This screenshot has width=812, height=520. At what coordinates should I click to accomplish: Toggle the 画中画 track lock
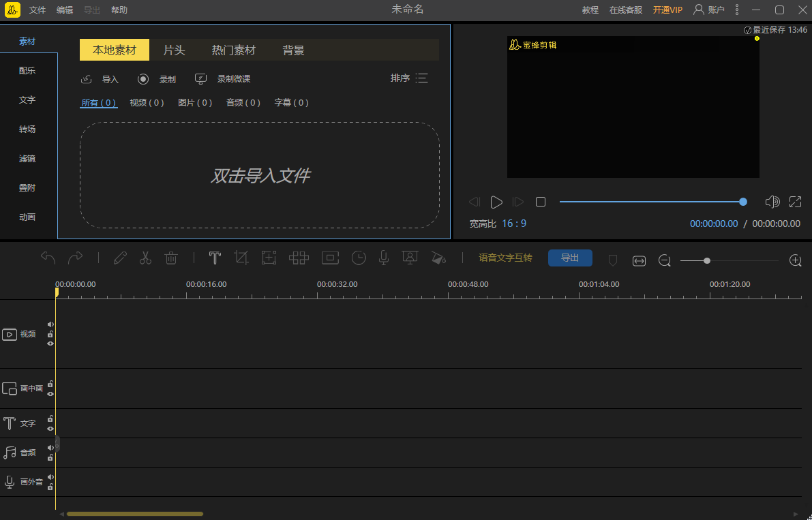tap(50, 384)
